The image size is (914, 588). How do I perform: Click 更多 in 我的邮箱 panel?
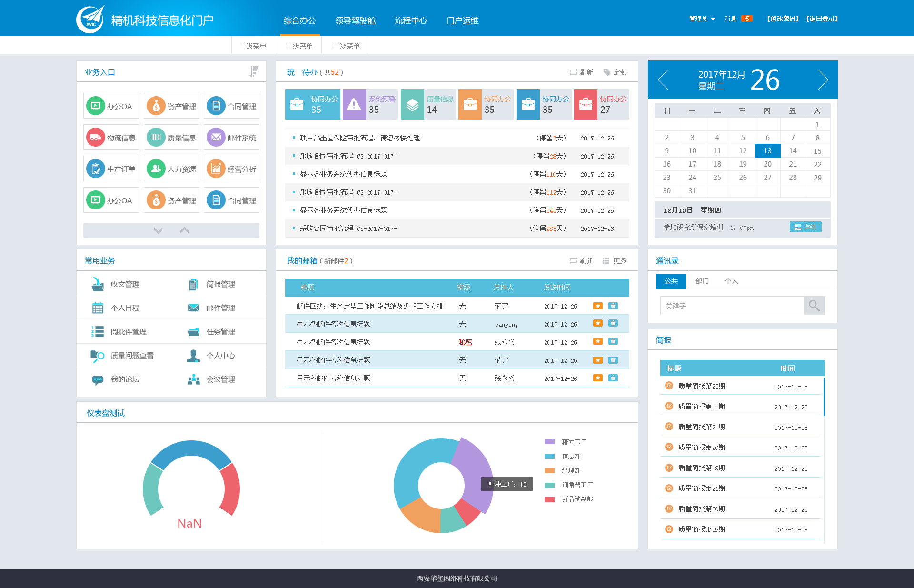point(615,261)
